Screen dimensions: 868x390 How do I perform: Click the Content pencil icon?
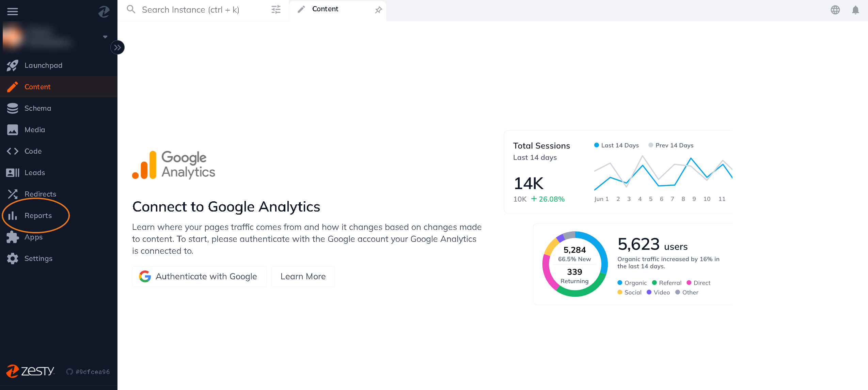point(13,87)
